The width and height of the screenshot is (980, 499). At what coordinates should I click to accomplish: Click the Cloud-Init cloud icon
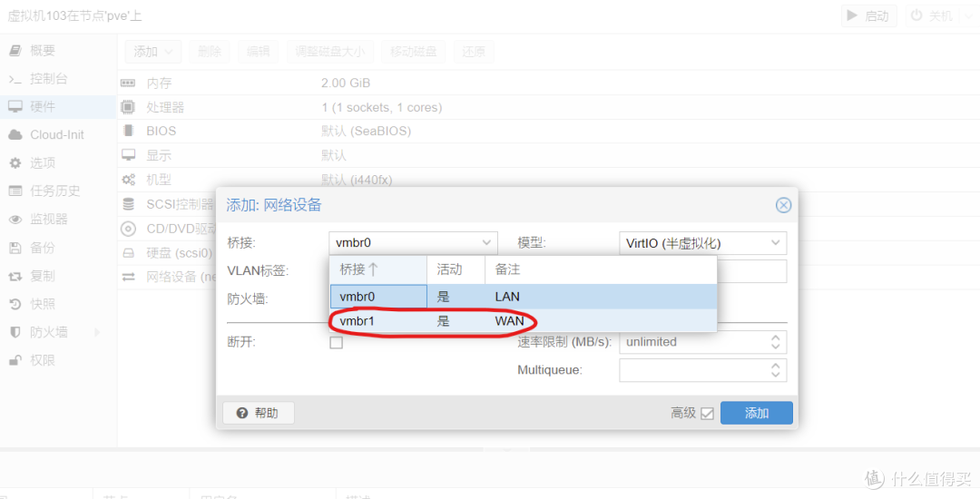15,135
